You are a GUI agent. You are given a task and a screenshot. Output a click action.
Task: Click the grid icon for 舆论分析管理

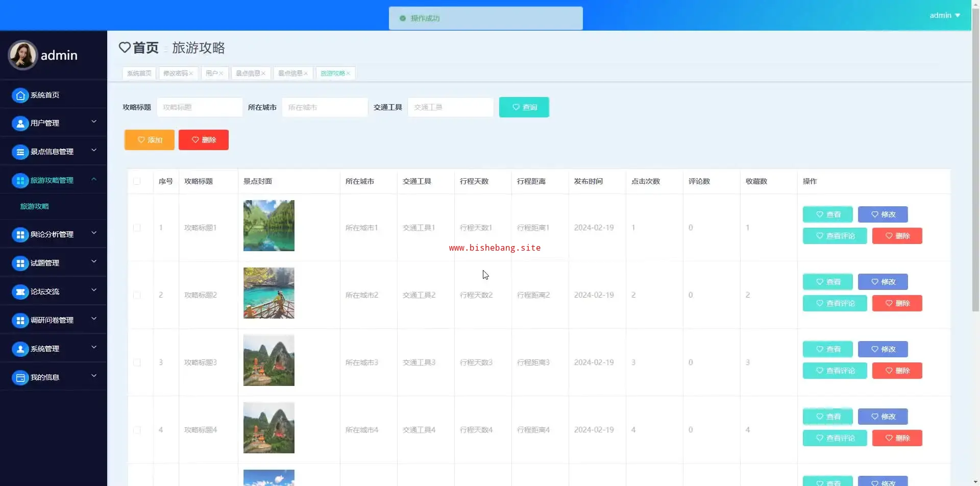20,235
